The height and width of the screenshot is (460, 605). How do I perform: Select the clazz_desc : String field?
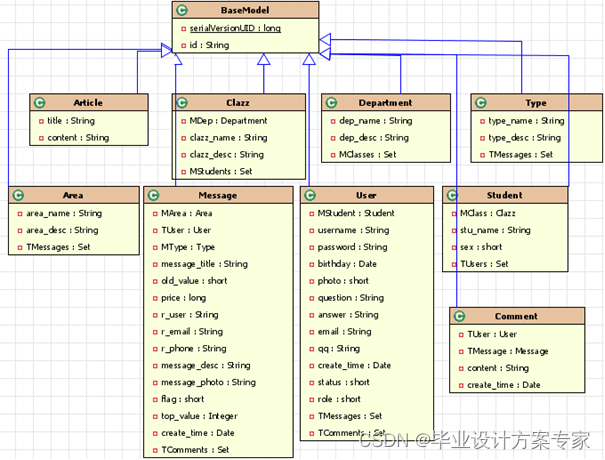[227, 155]
